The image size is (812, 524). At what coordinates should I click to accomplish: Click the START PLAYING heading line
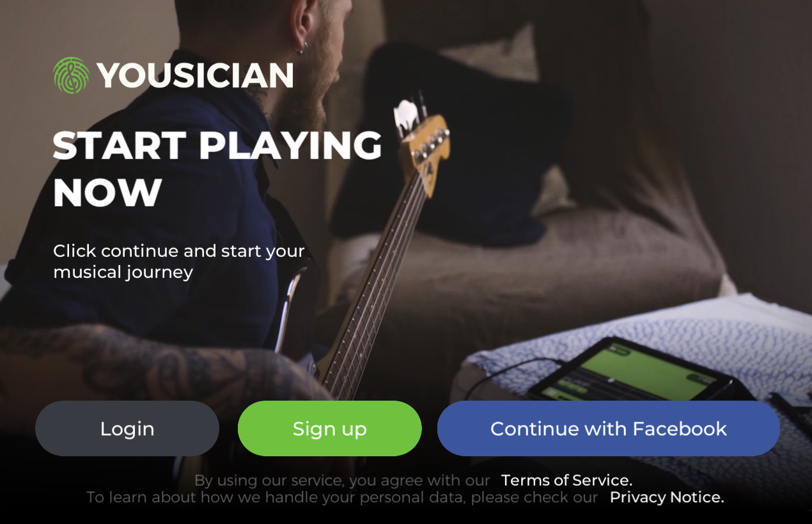[x=217, y=146]
